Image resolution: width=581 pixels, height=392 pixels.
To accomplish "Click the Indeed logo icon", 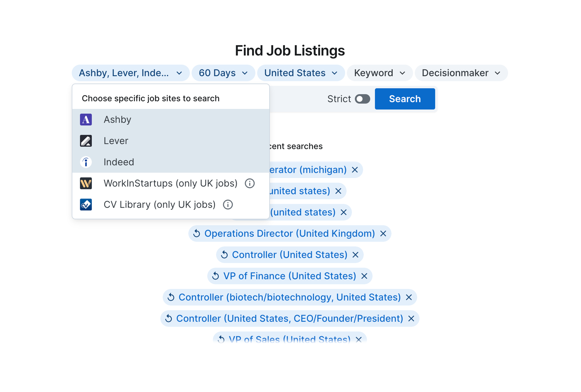I will [x=86, y=162].
